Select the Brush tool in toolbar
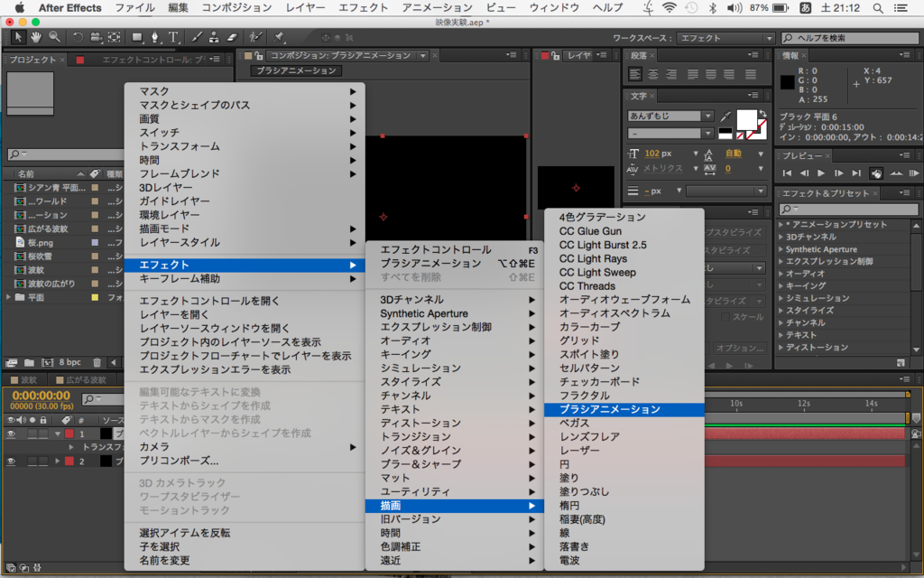The height and width of the screenshot is (578, 924). (x=196, y=37)
